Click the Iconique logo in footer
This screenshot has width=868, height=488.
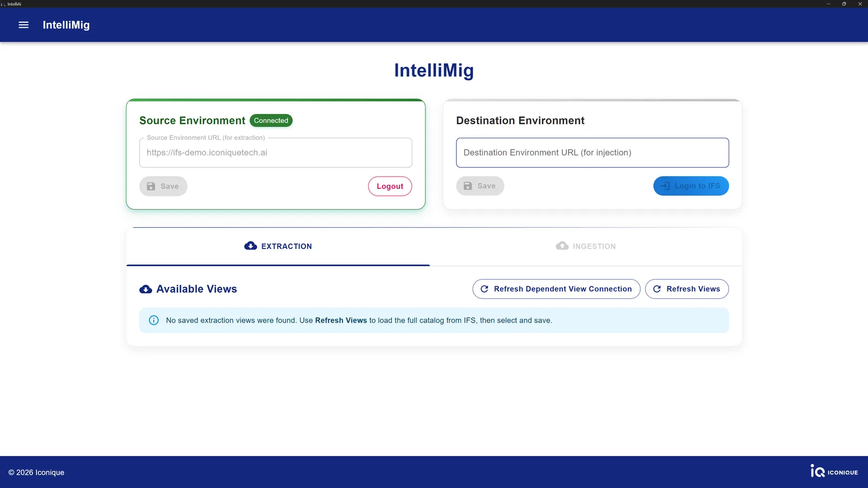834,472
